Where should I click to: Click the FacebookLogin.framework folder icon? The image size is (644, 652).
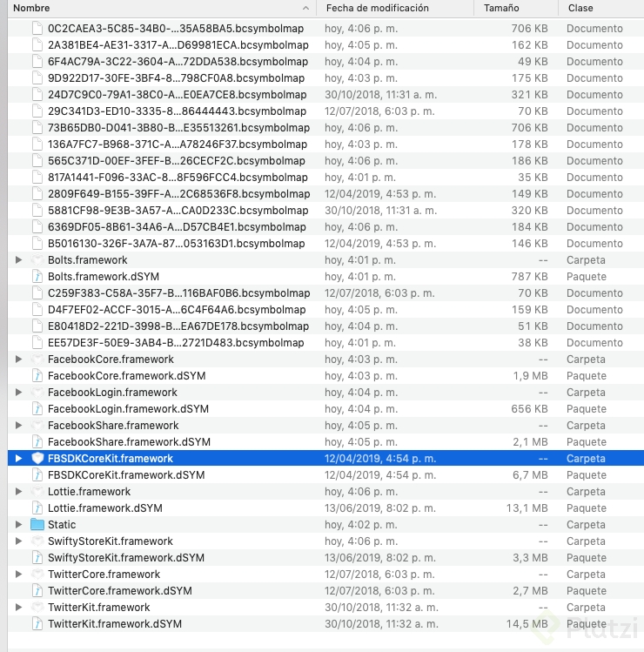37,392
